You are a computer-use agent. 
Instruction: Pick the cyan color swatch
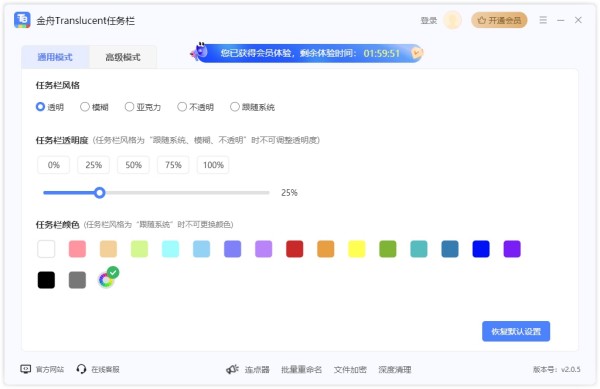tap(170, 249)
